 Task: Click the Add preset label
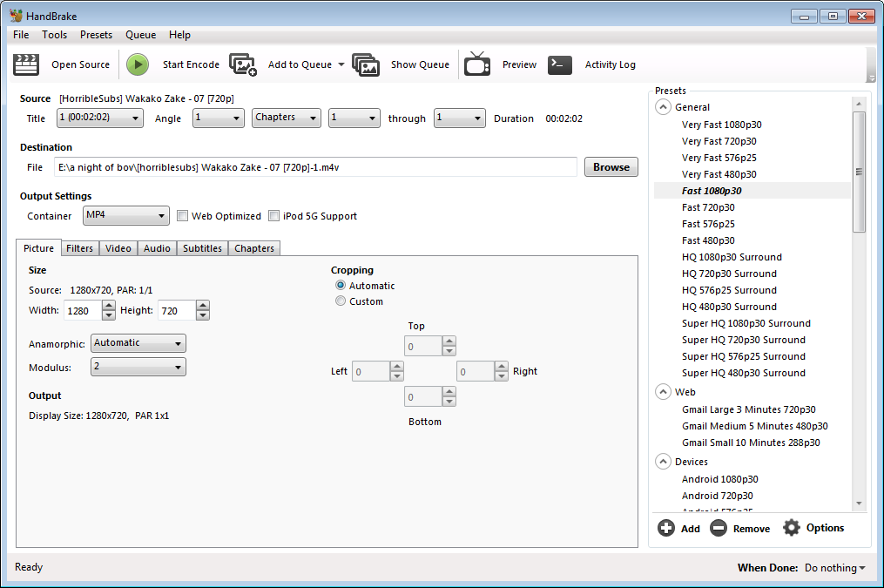(x=690, y=529)
